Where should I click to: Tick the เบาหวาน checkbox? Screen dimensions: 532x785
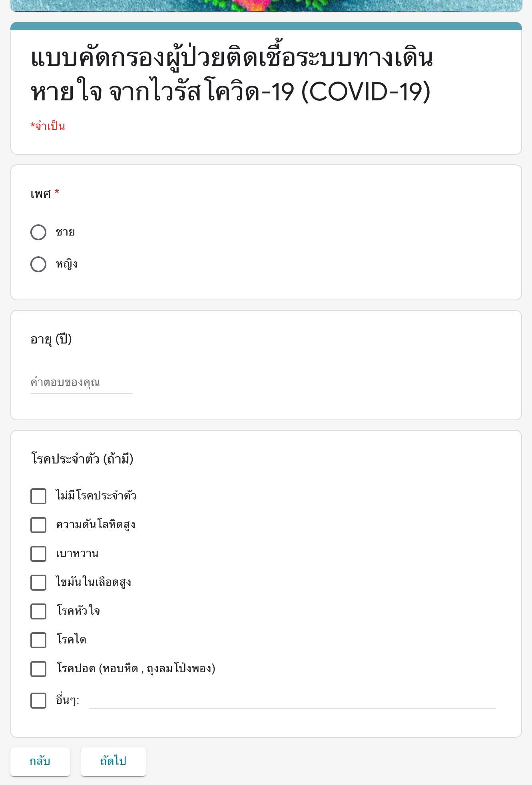[38, 554]
